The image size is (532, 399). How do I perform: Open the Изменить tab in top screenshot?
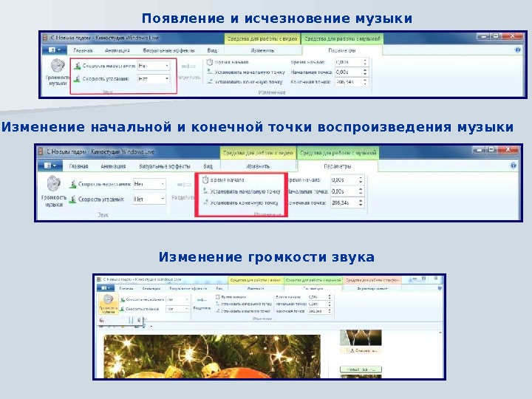pyautogui.click(x=262, y=50)
